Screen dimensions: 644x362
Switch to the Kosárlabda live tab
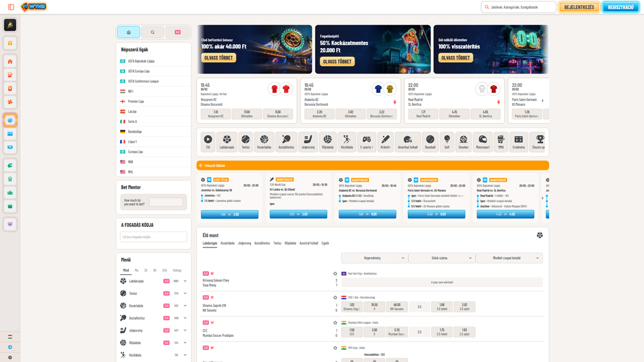pos(228,243)
